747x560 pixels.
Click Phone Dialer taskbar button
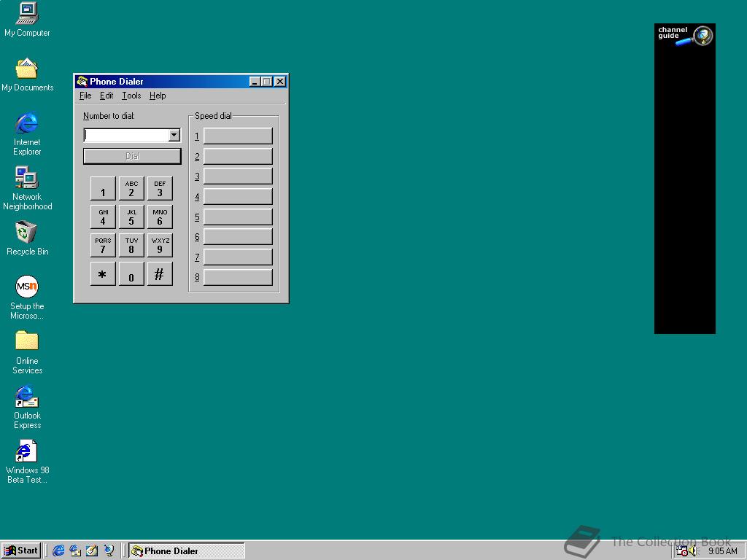[x=187, y=551]
